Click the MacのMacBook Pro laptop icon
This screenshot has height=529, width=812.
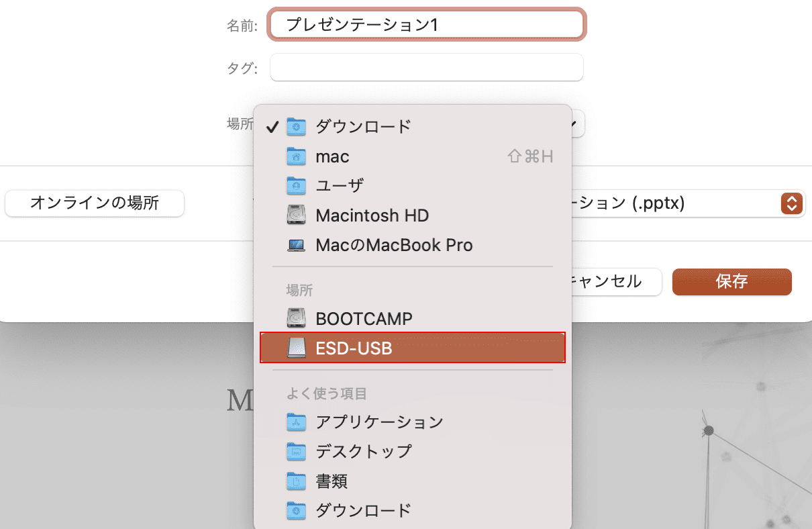[297, 246]
